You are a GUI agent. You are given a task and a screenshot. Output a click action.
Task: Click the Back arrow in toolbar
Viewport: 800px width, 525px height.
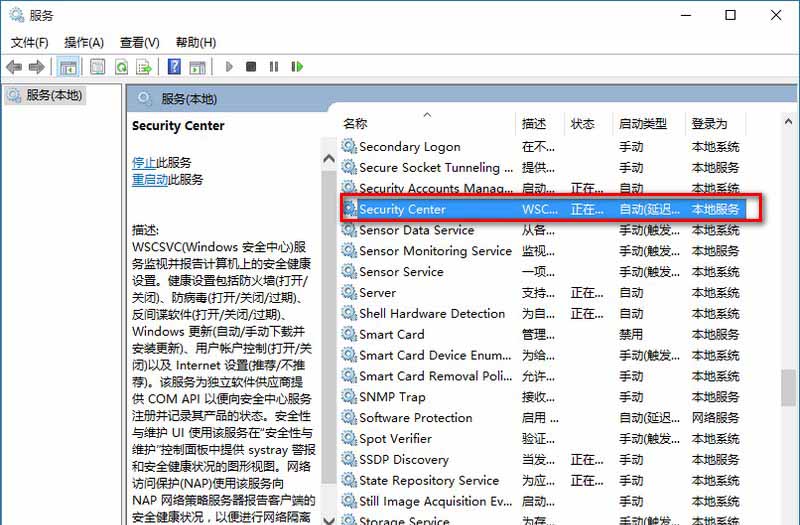point(14,67)
